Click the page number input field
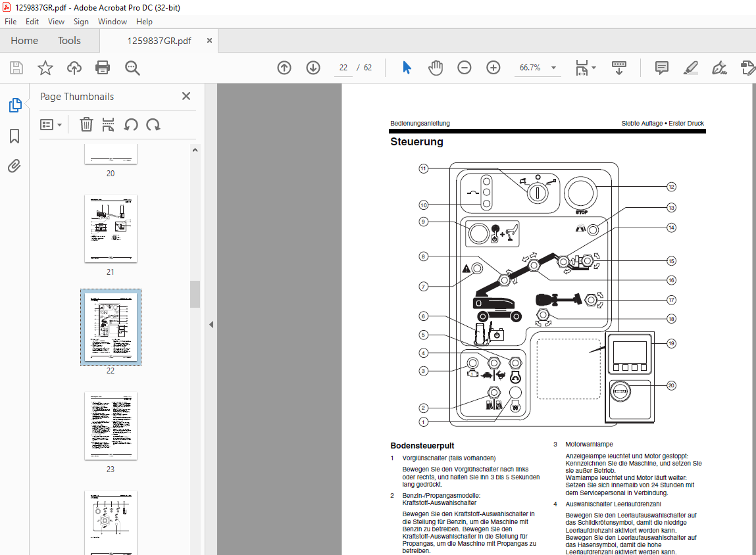Image resolution: width=756 pixels, height=555 pixels. (343, 68)
